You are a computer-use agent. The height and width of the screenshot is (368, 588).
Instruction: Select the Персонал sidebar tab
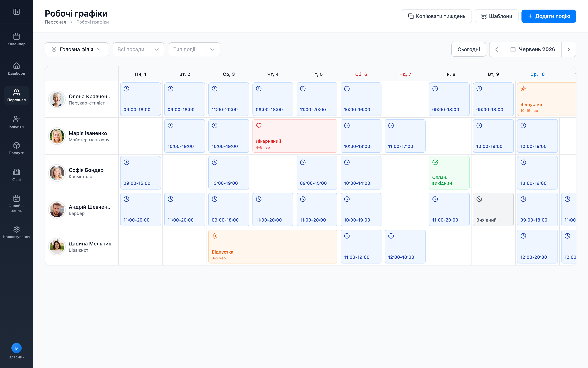coord(17,95)
